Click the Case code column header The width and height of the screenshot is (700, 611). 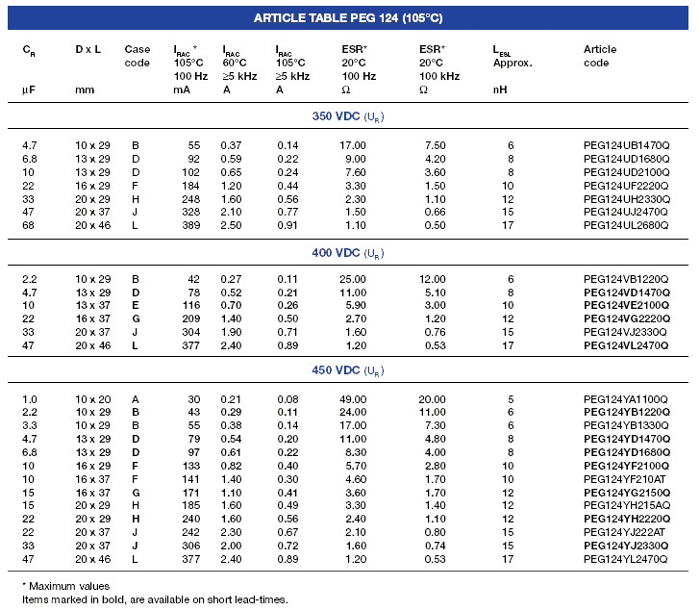tap(137, 56)
